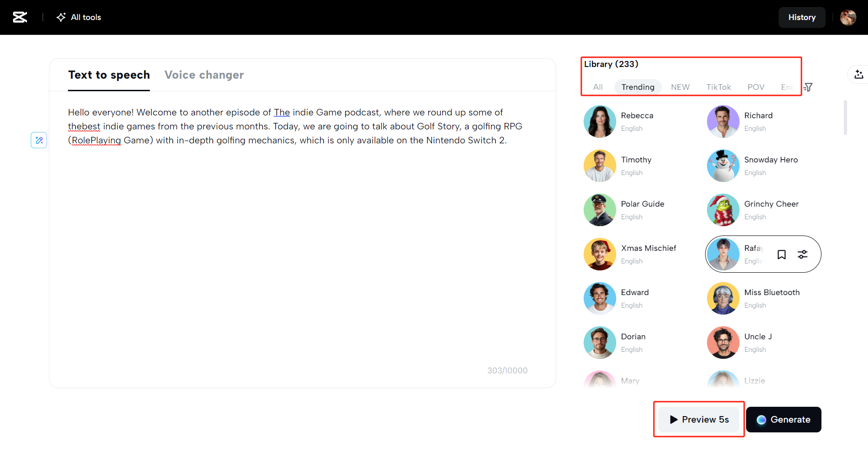Viewport: 868px width, 451px height.
Task: Choose the Grinchy Cheer voice avatar
Action: pos(723,210)
